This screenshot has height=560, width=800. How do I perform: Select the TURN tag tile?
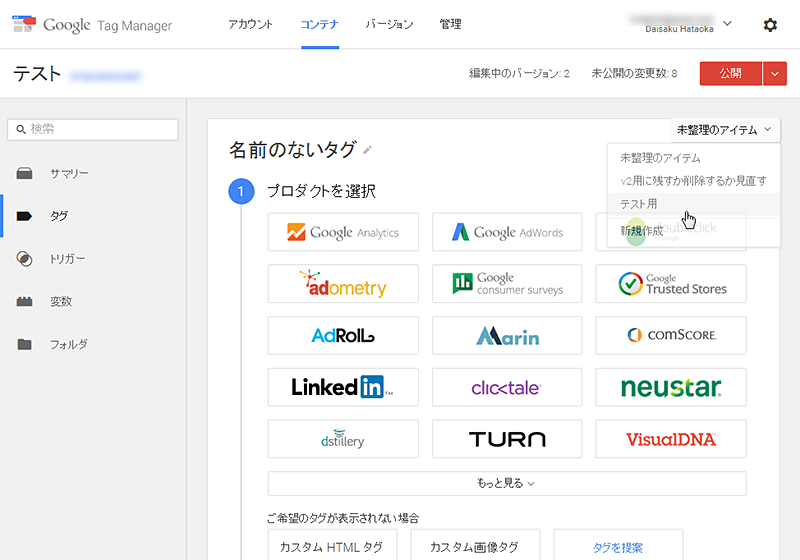pos(507,439)
